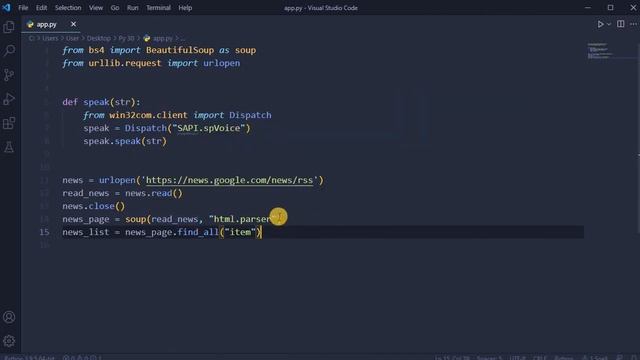Viewport: 640px width, 360px height.
Task: Click the Users breadcrumb segment
Action: click(50, 38)
